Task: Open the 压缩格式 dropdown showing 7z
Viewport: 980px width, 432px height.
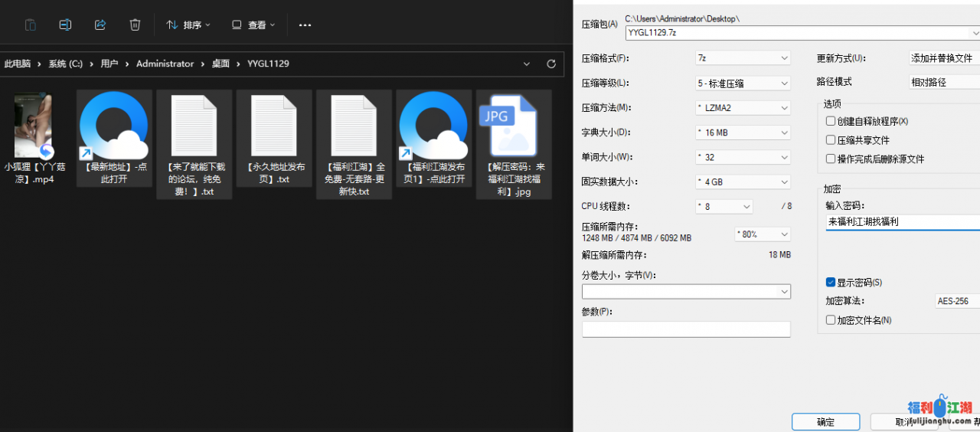Action: (x=742, y=58)
